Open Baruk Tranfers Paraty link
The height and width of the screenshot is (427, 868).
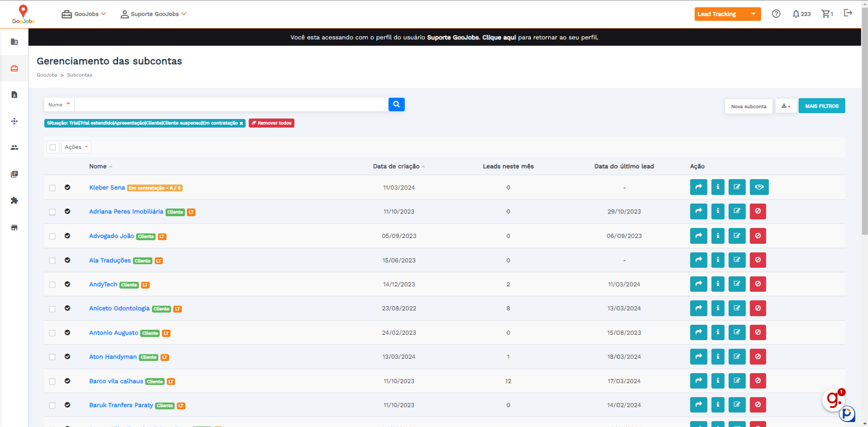coord(121,405)
